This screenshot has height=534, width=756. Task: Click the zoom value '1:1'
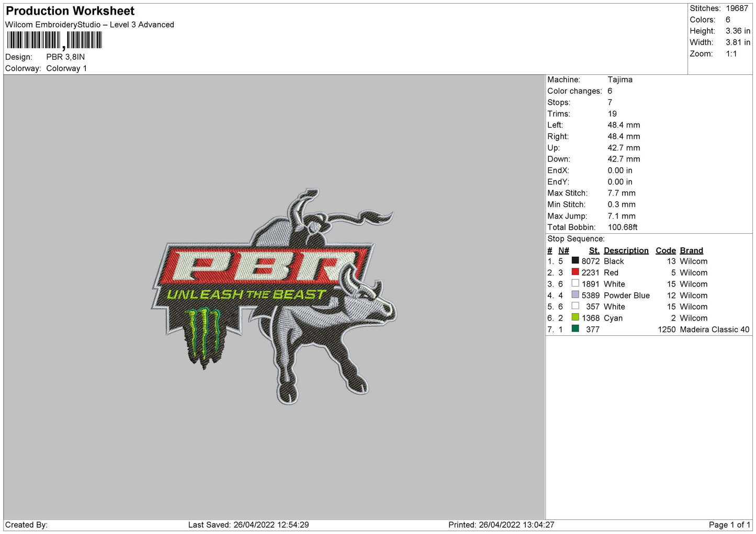(731, 54)
